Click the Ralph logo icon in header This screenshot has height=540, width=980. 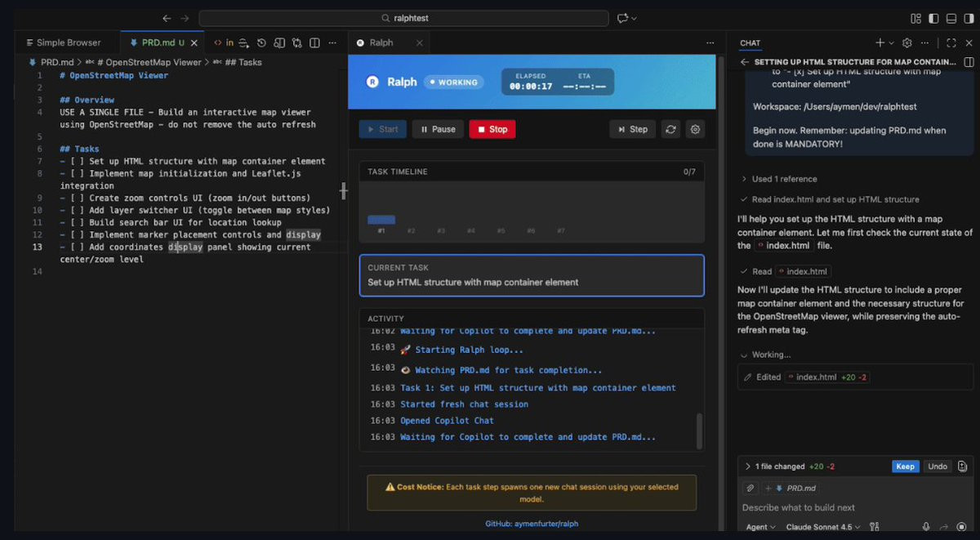coord(373,82)
